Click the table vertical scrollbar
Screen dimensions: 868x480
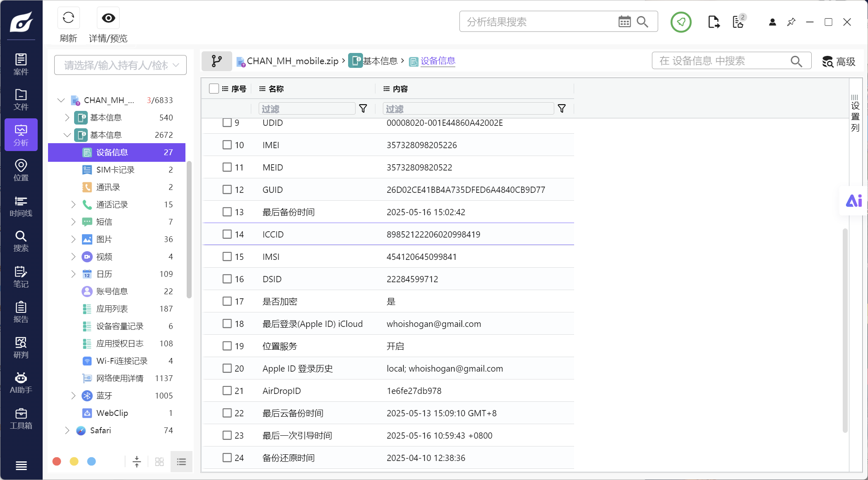(x=845, y=330)
